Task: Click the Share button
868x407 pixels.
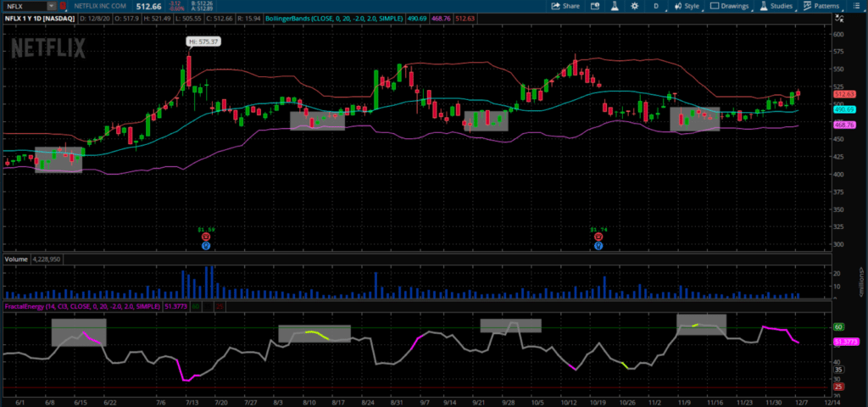Action: 565,6
